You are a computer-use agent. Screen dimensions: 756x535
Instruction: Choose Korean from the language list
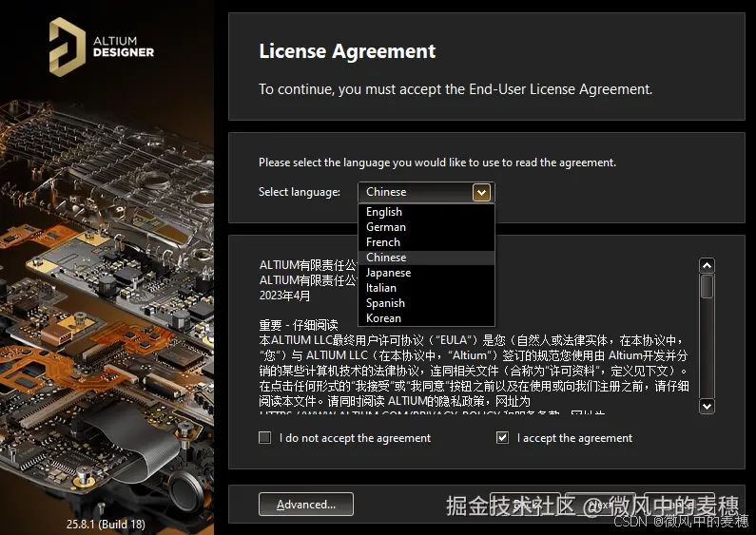426,318
